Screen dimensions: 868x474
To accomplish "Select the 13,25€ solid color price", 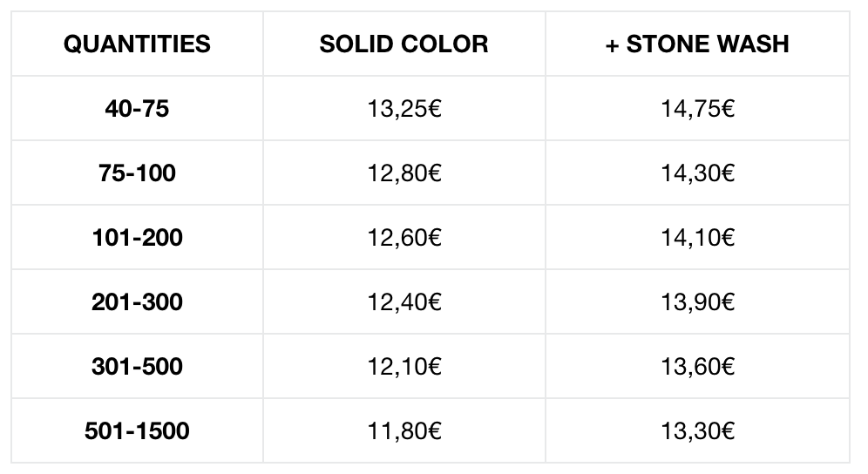I will [x=404, y=108].
